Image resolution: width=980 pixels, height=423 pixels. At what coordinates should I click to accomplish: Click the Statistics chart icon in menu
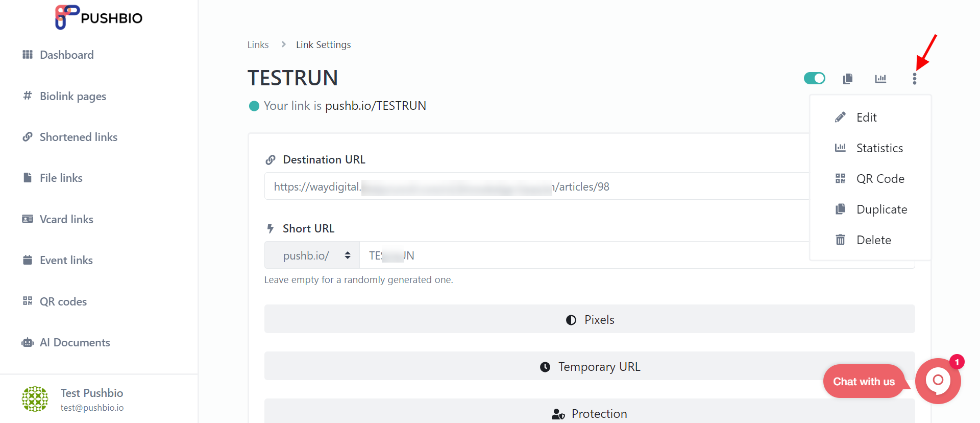pos(840,148)
